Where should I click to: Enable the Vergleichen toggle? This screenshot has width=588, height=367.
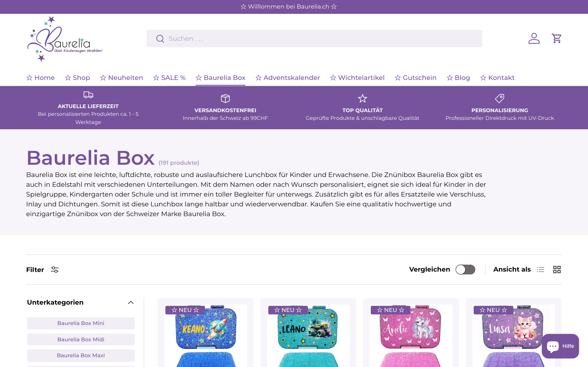(x=465, y=269)
